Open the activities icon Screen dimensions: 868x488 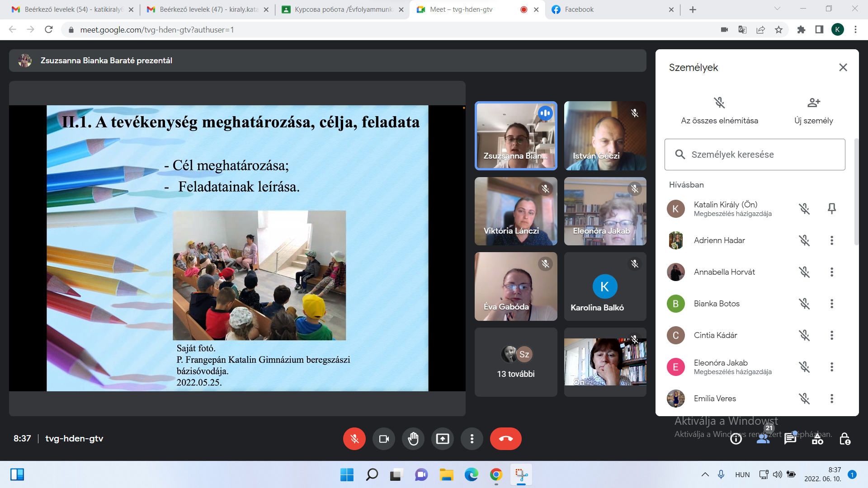[x=817, y=439]
